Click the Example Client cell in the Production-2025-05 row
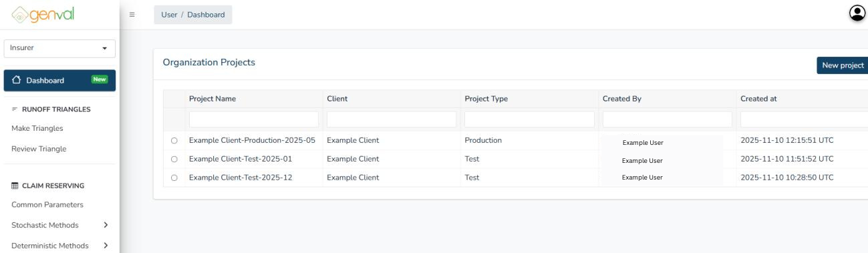The image size is (868, 253). (x=353, y=140)
